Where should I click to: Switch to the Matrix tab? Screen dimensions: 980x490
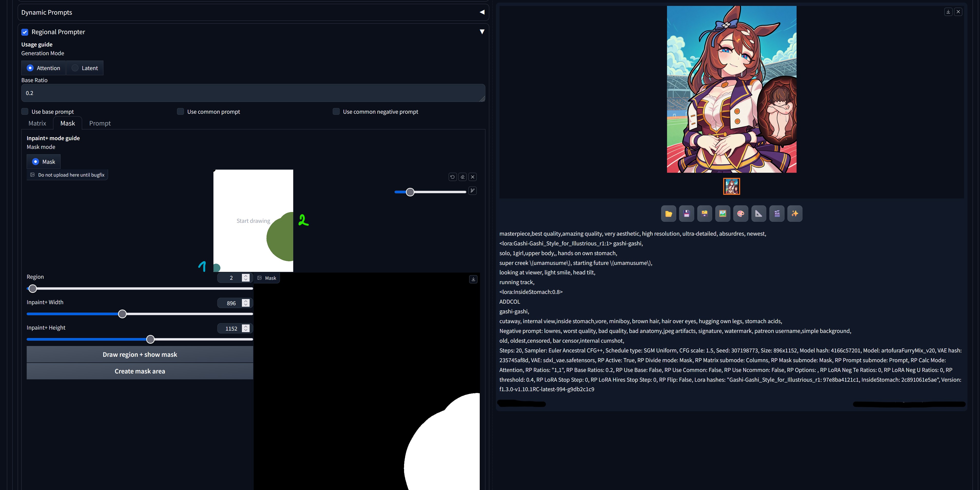point(37,123)
